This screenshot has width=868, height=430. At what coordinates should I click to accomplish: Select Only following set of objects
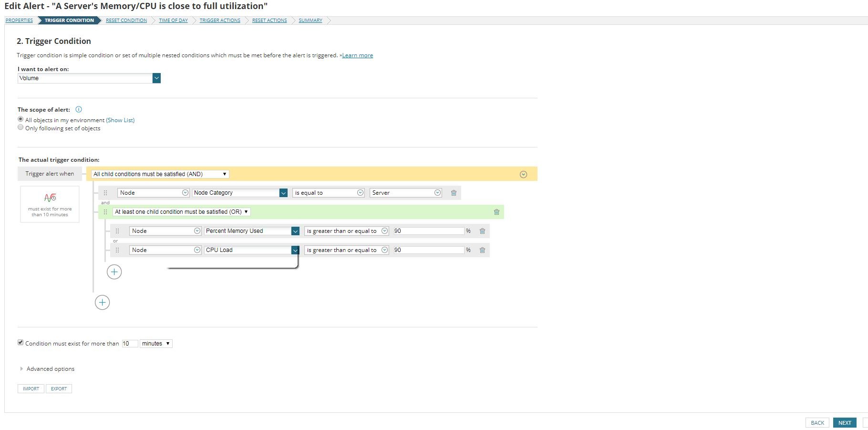[x=21, y=127]
